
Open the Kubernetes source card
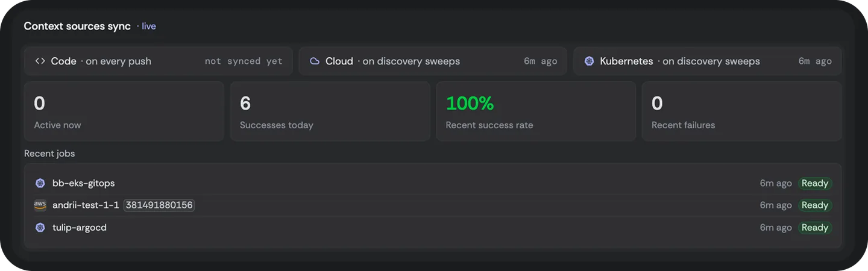(x=708, y=61)
